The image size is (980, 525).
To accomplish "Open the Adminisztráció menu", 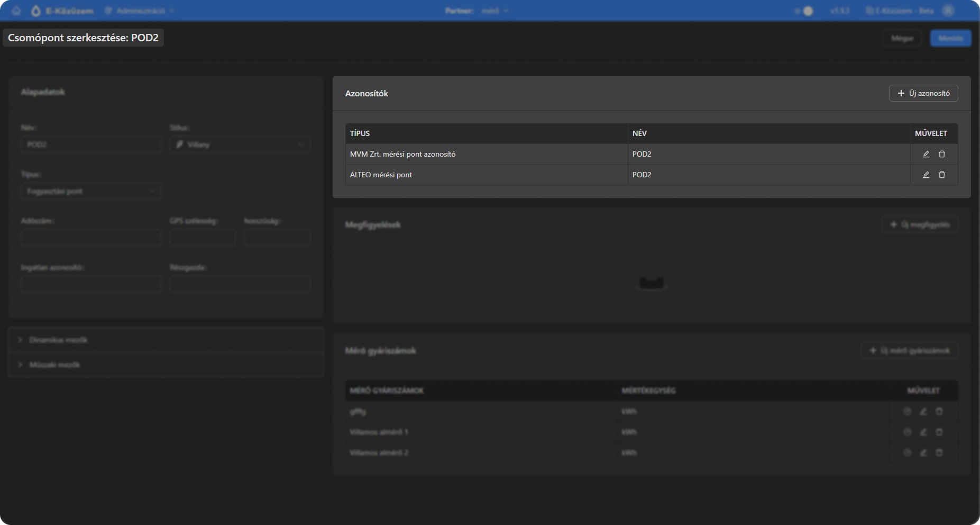I will (x=140, y=11).
